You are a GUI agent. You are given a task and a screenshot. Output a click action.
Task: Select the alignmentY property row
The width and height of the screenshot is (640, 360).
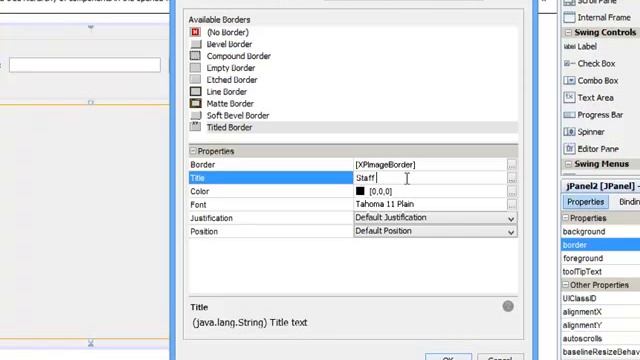click(600, 325)
